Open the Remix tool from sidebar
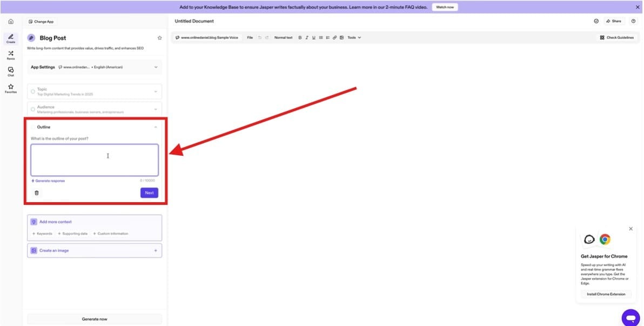This screenshot has width=644, height=326. (x=11, y=55)
